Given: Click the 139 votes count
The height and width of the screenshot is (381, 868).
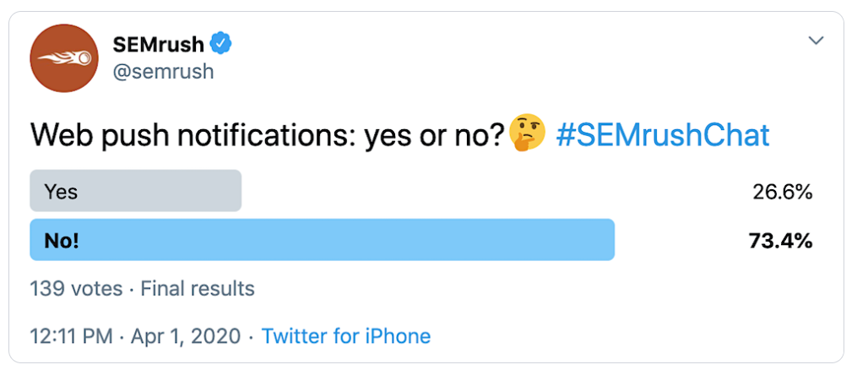Looking at the screenshot, I should tap(76, 289).
